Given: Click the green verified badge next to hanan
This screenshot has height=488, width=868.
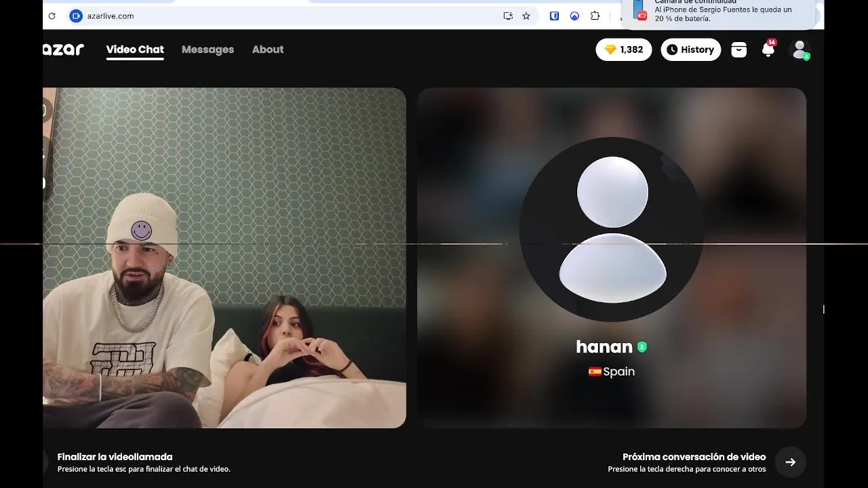Looking at the screenshot, I should (x=642, y=347).
